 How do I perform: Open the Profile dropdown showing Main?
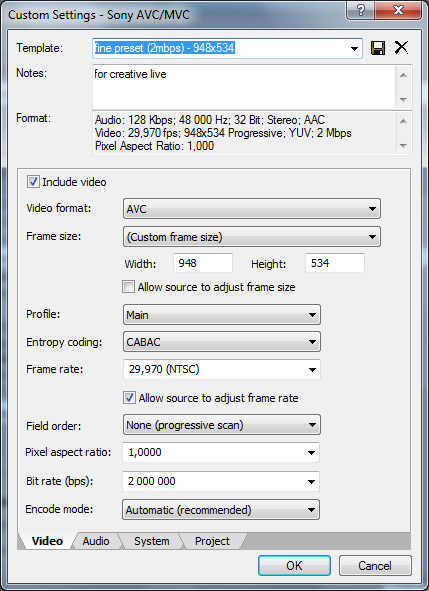(x=222, y=315)
